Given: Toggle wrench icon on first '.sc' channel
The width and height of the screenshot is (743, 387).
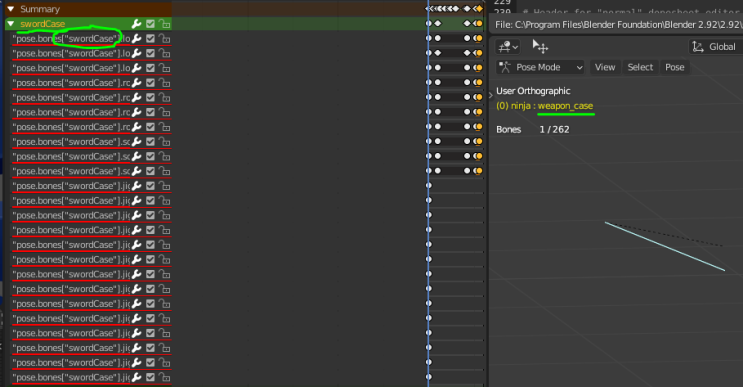Looking at the screenshot, I should tap(136, 142).
